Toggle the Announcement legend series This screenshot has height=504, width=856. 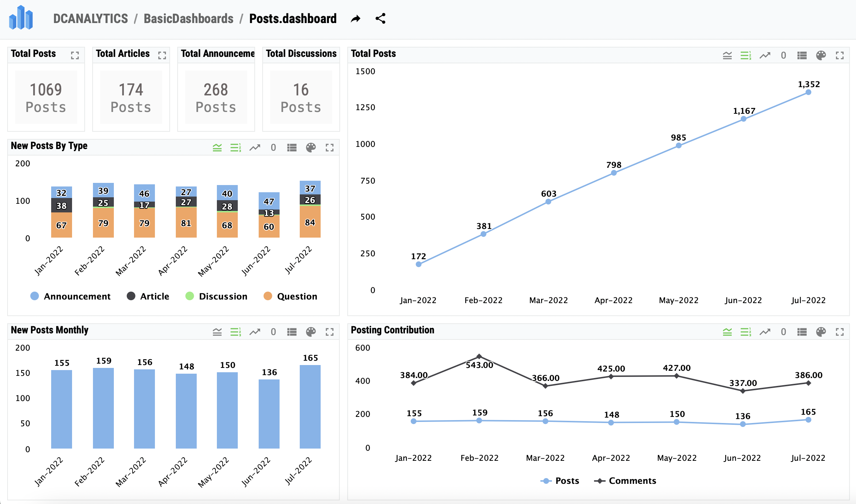71,296
